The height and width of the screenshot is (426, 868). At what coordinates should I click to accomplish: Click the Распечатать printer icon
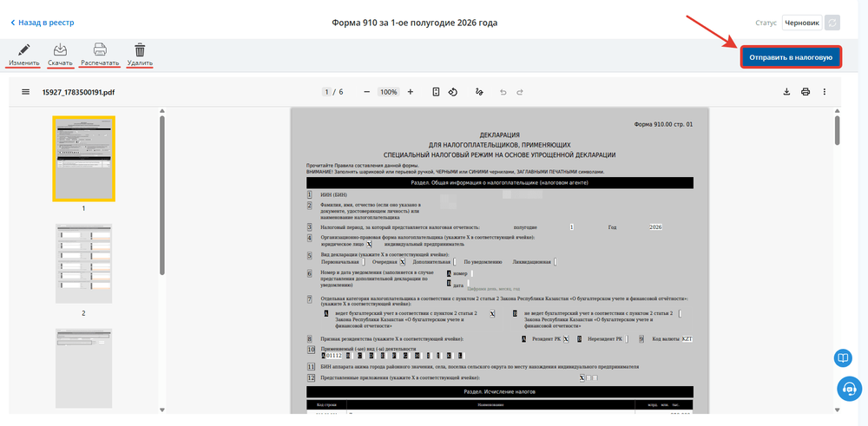(x=100, y=49)
